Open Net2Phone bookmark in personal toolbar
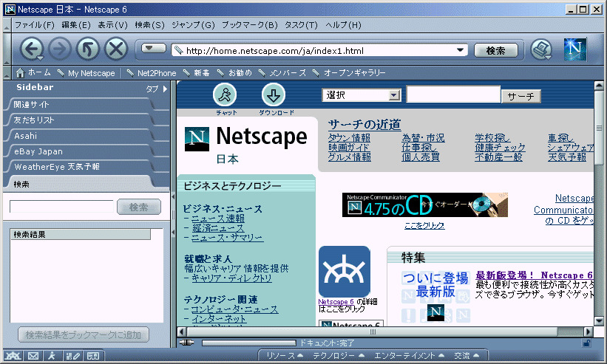The image size is (607, 364). (x=152, y=73)
